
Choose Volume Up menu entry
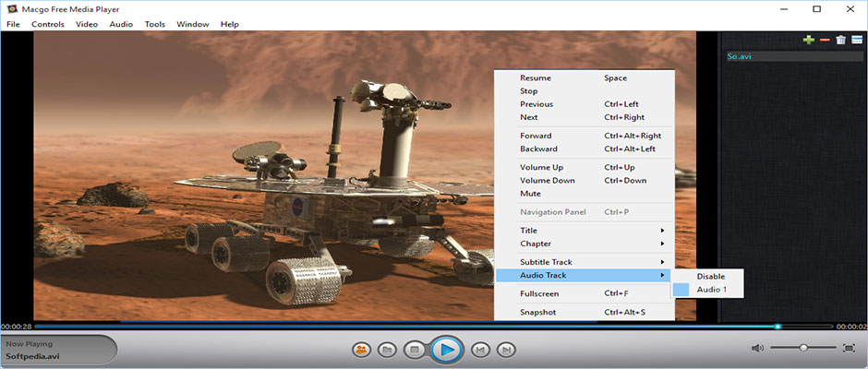coord(584,167)
